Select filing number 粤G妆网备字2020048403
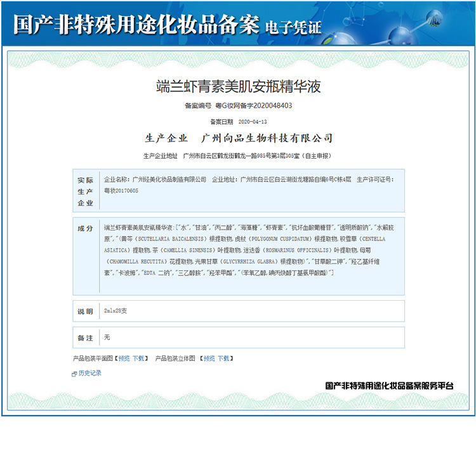 point(254,105)
